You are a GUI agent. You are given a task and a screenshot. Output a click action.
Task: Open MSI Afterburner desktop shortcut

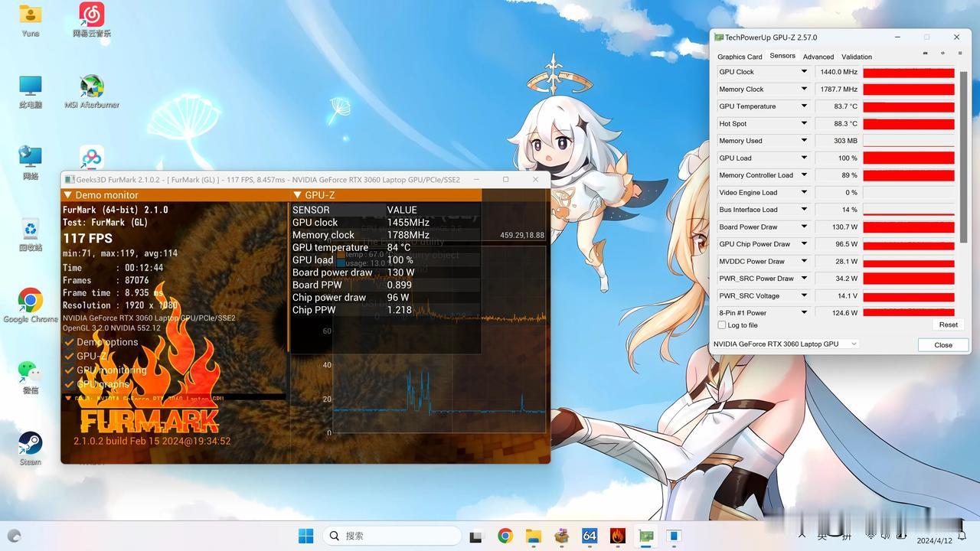click(92, 88)
